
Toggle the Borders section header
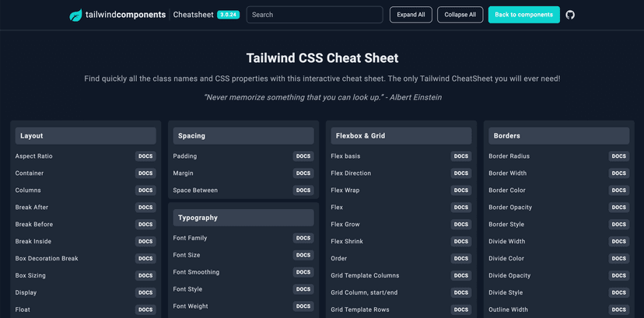[558, 136]
